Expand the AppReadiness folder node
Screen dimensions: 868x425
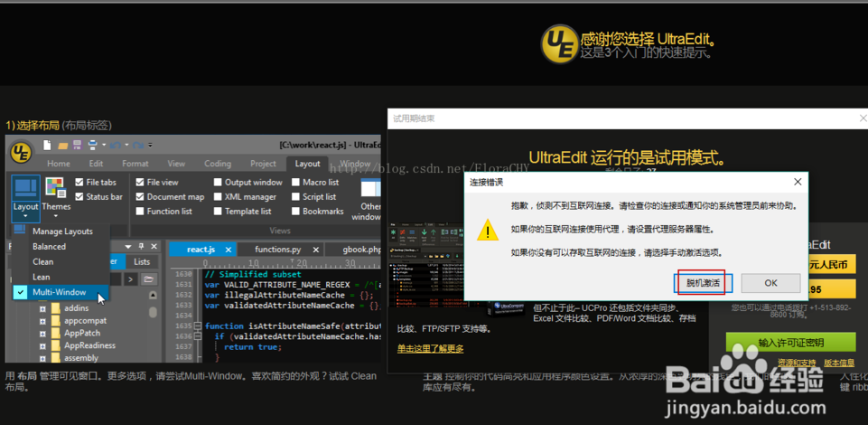42,345
